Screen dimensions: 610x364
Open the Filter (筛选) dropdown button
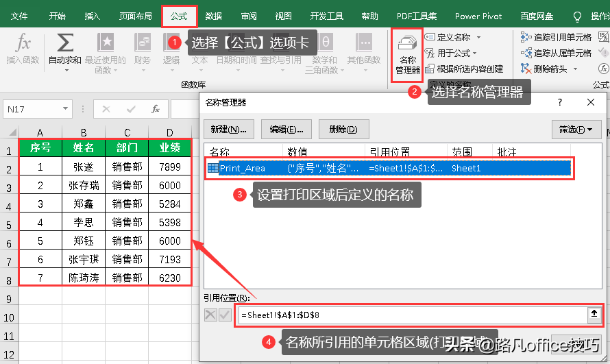point(576,129)
